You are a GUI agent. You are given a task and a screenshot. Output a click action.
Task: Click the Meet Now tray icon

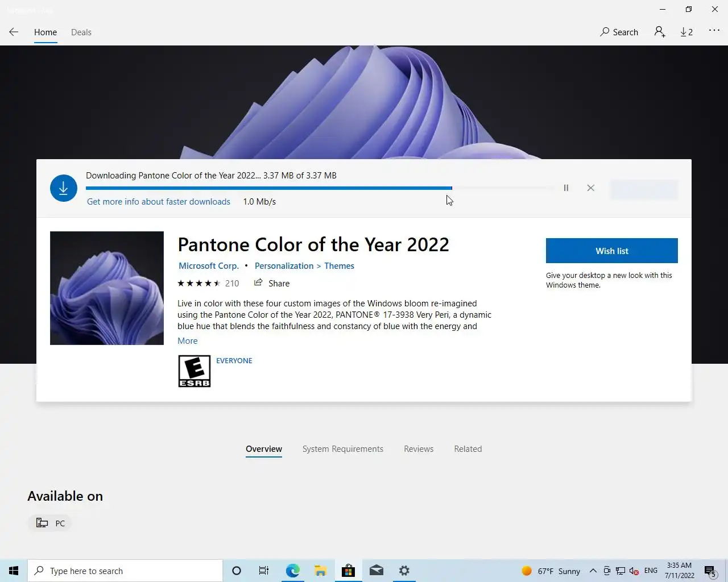607,571
